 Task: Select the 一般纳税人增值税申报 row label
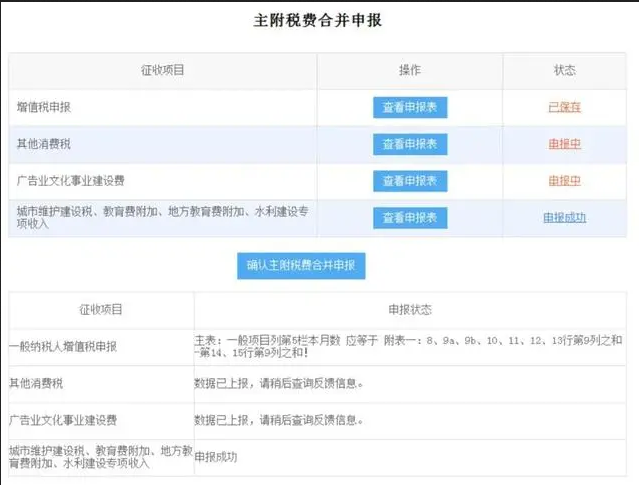coord(63,347)
